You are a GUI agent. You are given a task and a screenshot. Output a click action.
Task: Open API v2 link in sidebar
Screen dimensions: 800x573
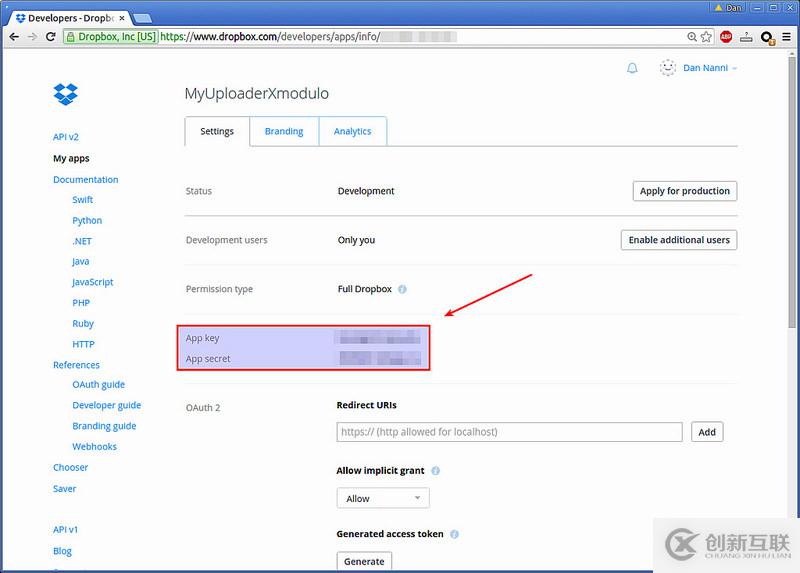66,137
